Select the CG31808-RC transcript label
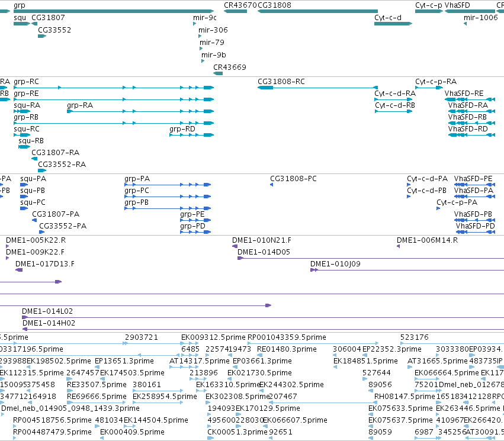 tap(281, 82)
